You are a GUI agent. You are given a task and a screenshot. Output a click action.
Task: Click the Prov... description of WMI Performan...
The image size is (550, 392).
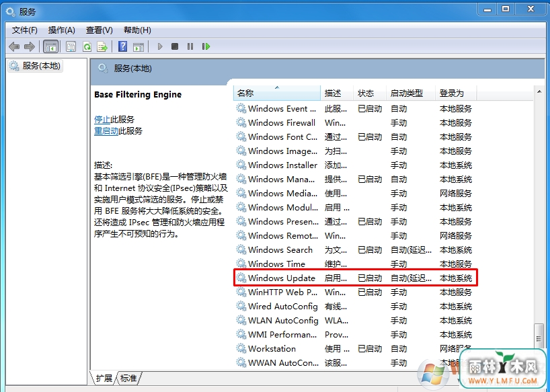(336, 334)
